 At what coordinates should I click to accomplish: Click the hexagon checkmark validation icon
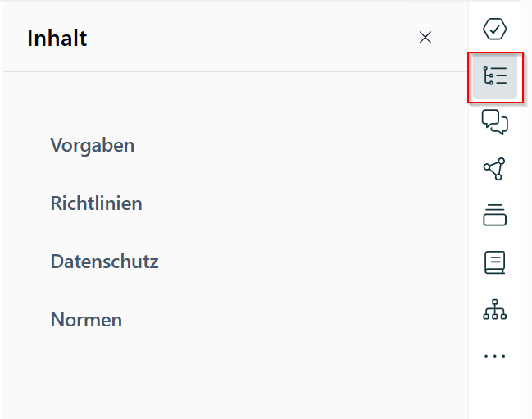[x=494, y=29]
